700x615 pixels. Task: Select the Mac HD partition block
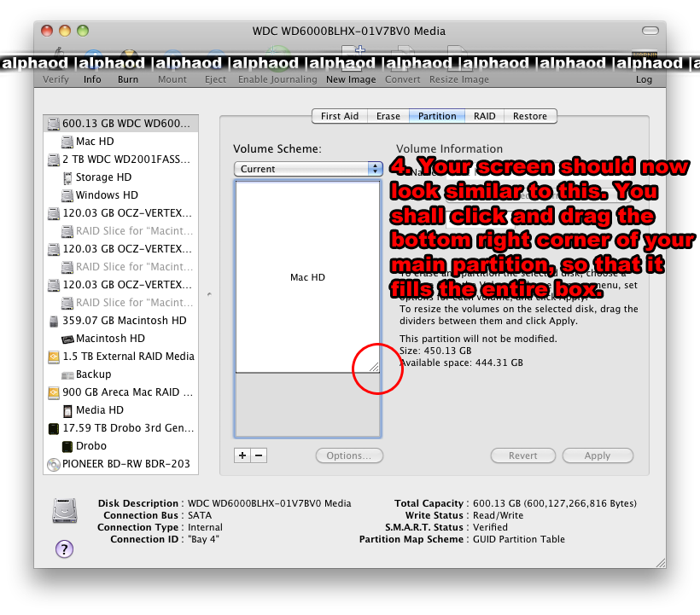(307, 277)
